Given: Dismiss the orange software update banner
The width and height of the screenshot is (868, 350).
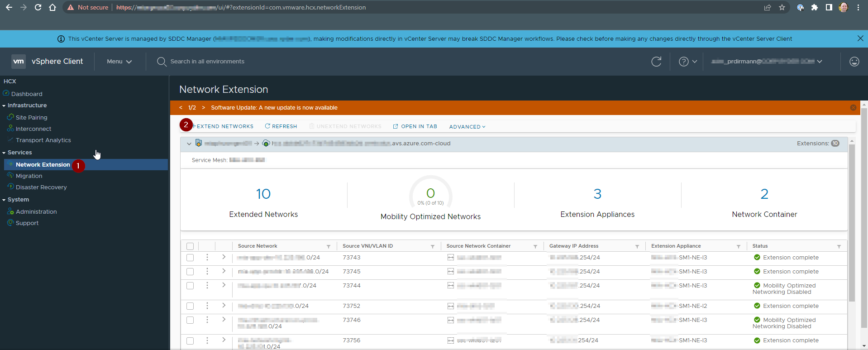Looking at the screenshot, I should click(x=853, y=108).
